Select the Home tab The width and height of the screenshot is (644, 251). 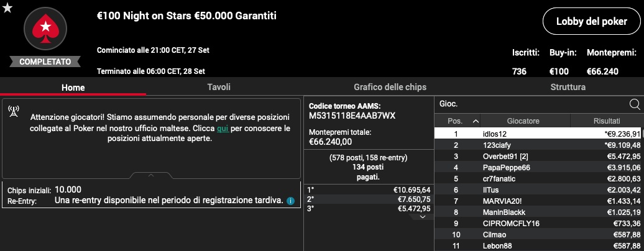(x=73, y=88)
